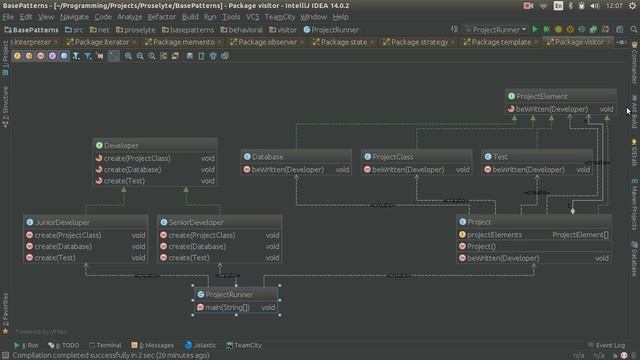Show hidden editor tabs list
Image resolution: width=640 pixels, height=360 pixels.
click(x=621, y=42)
